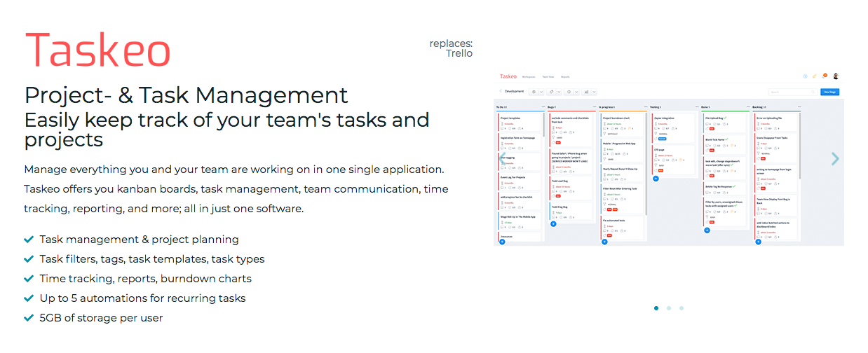Add a task with Bugs column plus button
The width and height of the screenshot is (868, 353).
click(x=553, y=223)
